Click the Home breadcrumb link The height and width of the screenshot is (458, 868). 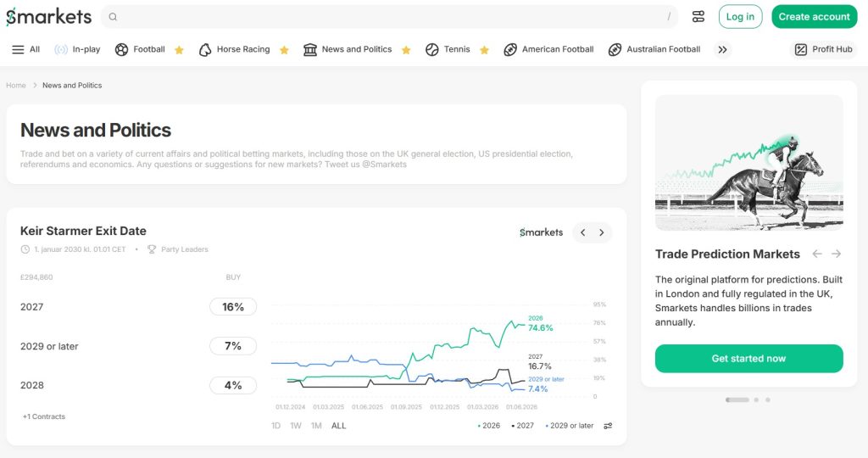point(16,86)
